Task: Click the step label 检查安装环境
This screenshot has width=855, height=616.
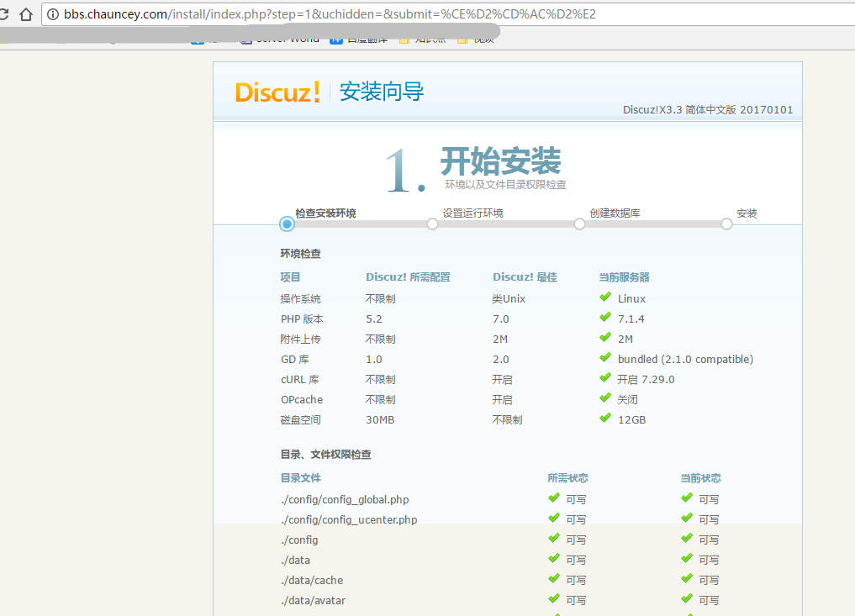Action: [325, 213]
